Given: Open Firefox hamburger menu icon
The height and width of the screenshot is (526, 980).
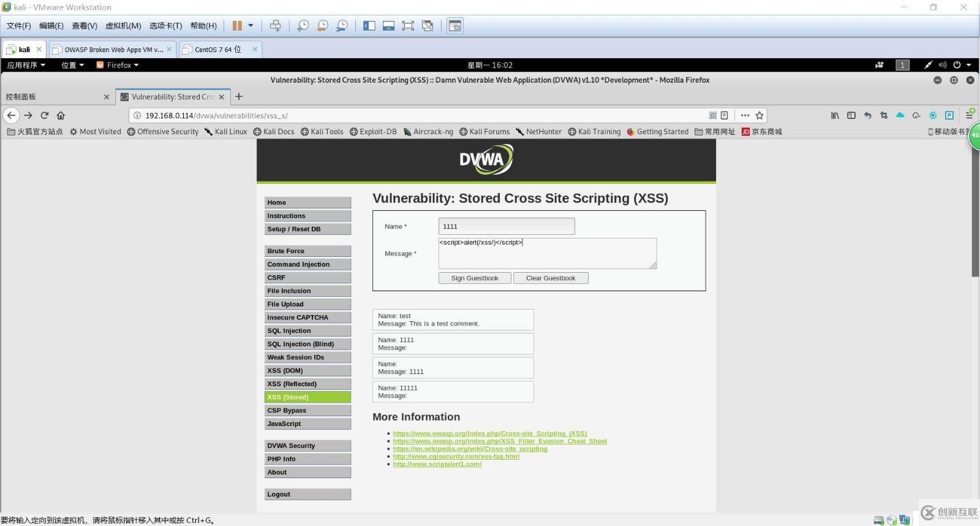Looking at the screenshot, I should coord(970,115).
